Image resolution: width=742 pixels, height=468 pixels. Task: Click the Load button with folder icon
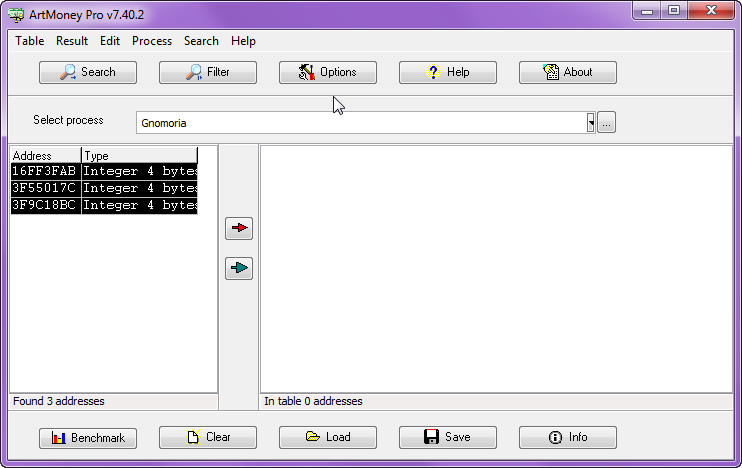click(328, 437)
